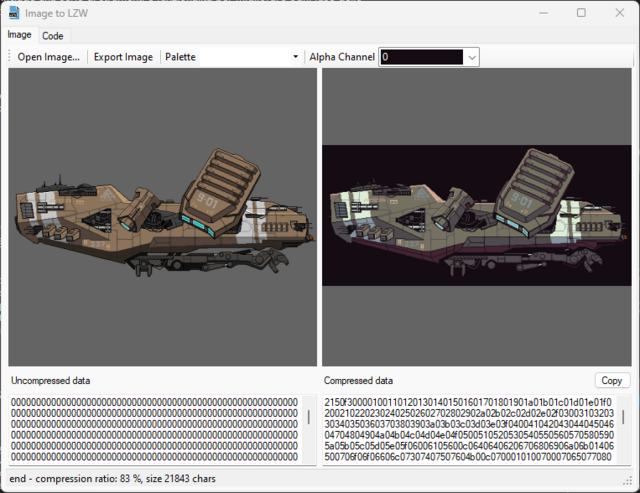This screenshot has width=640, height=493.
Task: Close the Image to LZW window
Action: 620,13
